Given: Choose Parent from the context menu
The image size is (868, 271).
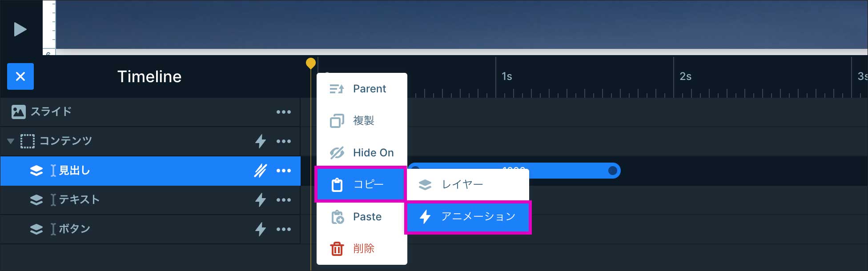Looking at the screenshot, I should pos(361,89).
